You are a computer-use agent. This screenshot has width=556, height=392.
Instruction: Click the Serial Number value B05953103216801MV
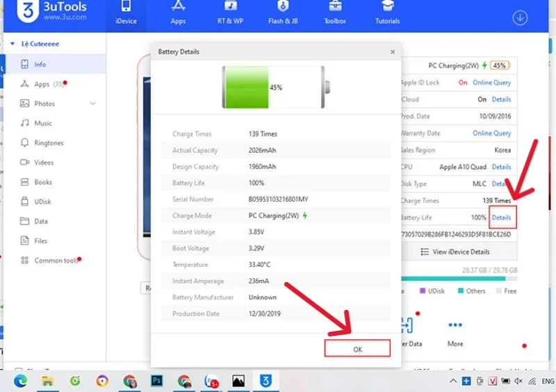pyautogui.click(x=279, y=199)
